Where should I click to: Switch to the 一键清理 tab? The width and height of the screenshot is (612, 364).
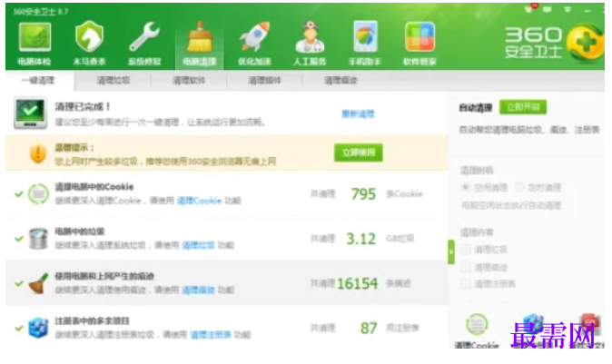point(38,81)
